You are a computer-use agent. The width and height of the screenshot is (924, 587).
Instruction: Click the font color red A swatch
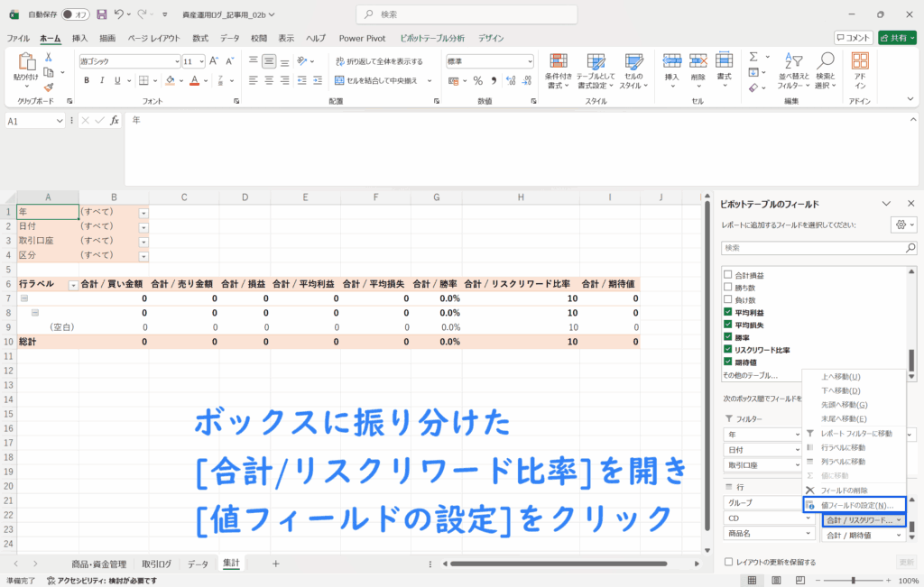(194, 80)
